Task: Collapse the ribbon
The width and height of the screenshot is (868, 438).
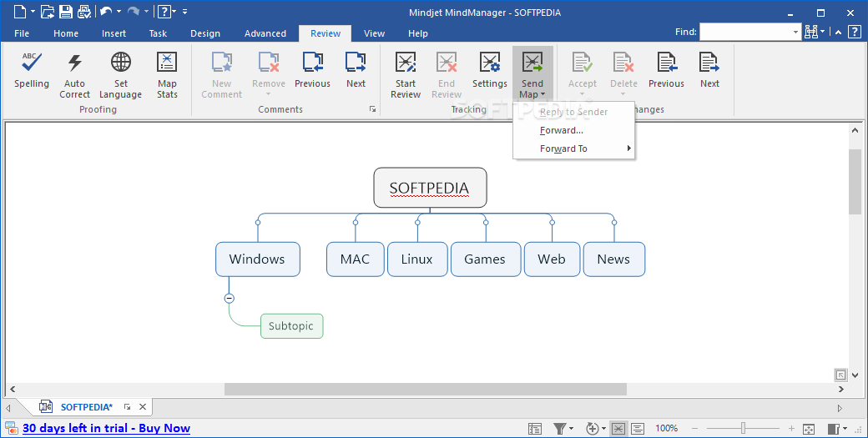Action: coord(839,32)
